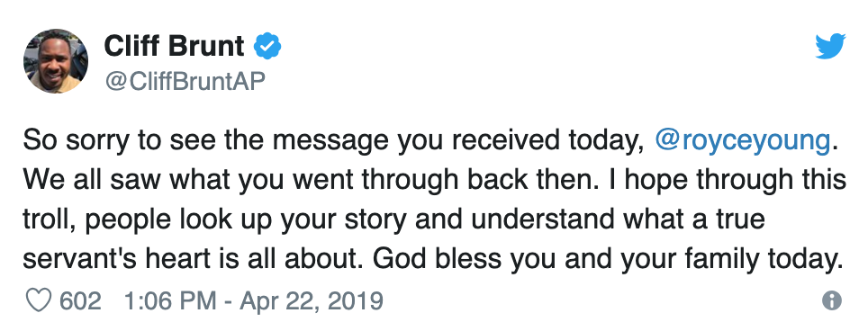Viewport: 868px width, 331px height.
Task: Click the 602 likes count
Action: click(80, 301)
